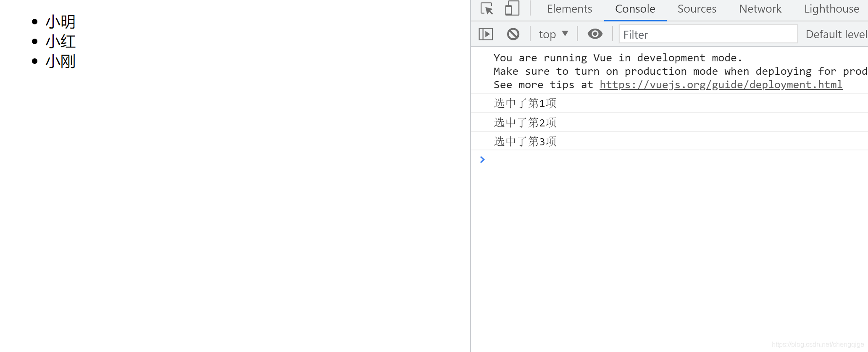Screen dimensions: 868x352
Task: Click list item 小刚
Action: click(x=60, y=61)
